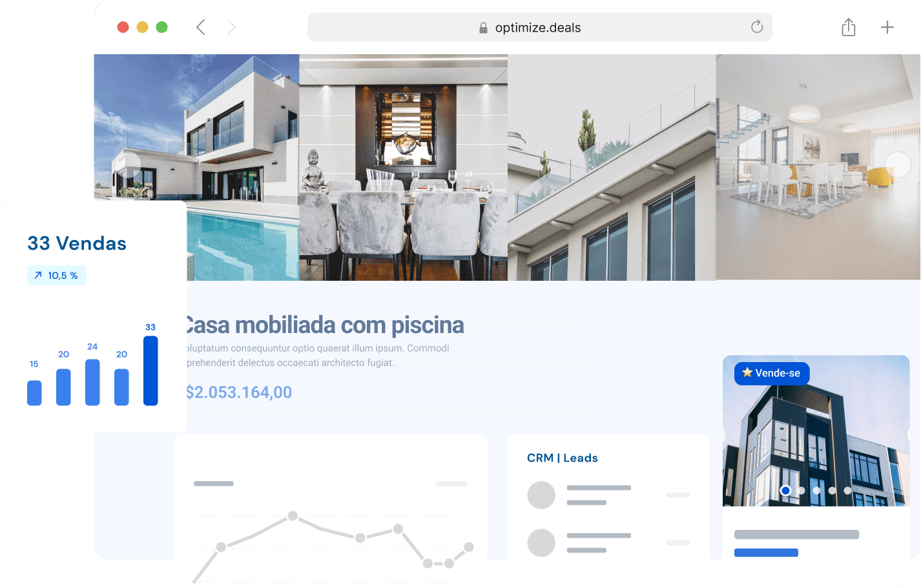Click the first lead avatar in CRM
The width and height of the screenshot is (921, 588).
click(x=541, y=495)
